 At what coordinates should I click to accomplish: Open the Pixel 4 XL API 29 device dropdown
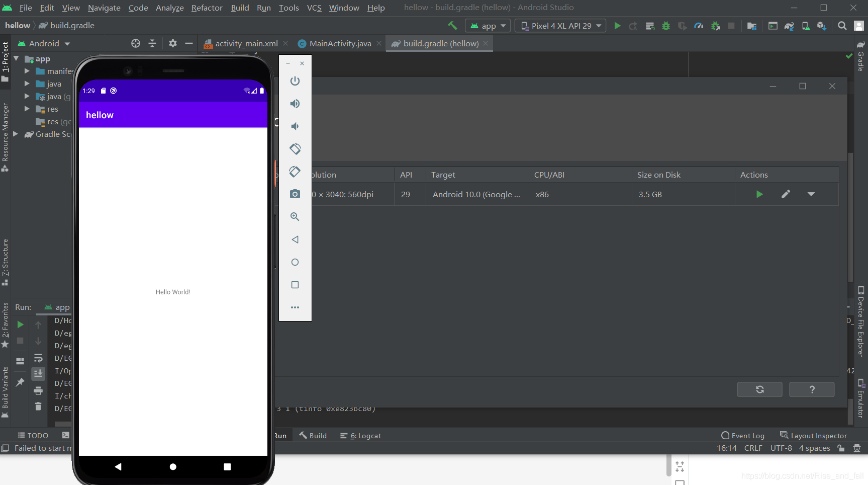560,26
